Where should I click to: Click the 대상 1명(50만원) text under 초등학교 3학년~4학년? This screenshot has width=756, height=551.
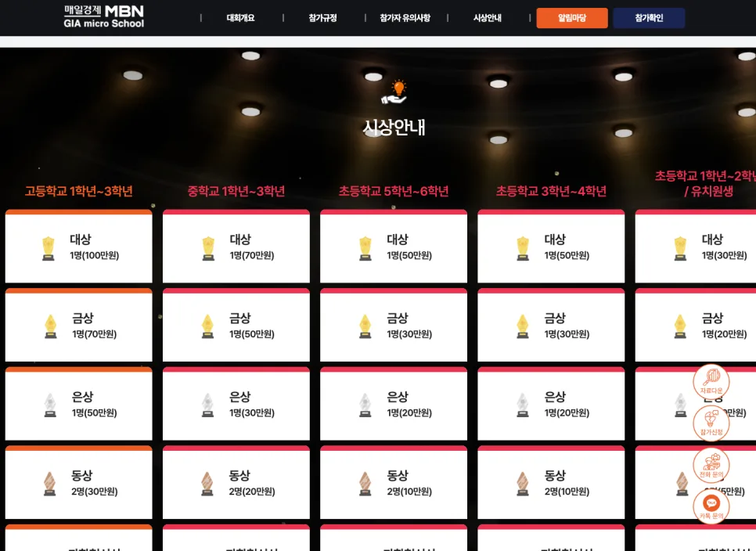point(567,247)
